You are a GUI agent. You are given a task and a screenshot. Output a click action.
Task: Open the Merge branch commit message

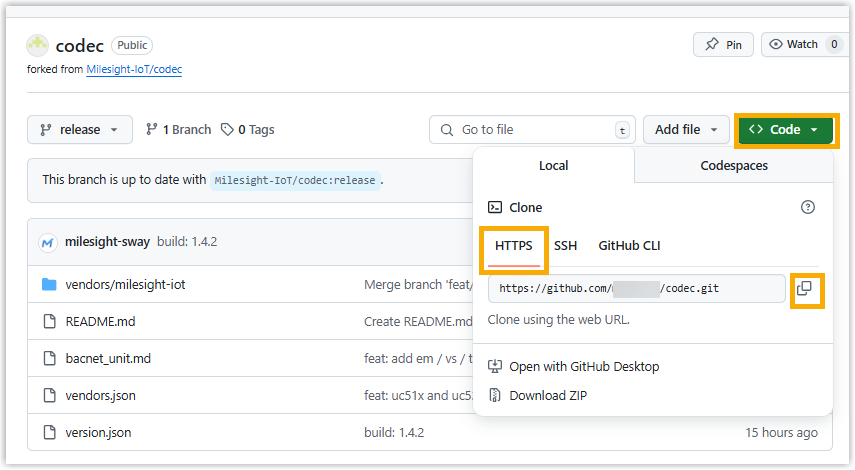[x=418, y=285]
